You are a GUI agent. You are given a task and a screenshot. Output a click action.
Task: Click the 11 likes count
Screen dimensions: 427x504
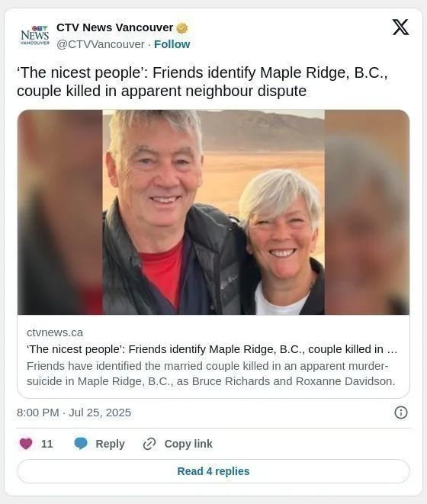[x=47, y=444]
